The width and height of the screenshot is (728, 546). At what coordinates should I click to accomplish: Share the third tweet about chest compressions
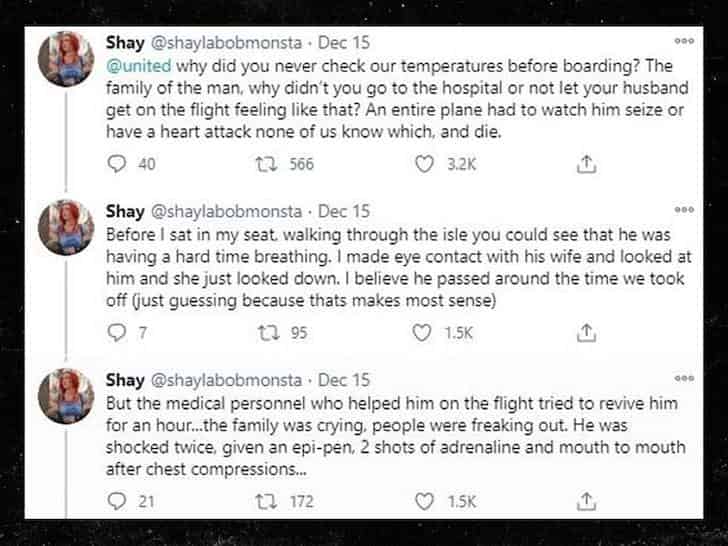(589, 500)
